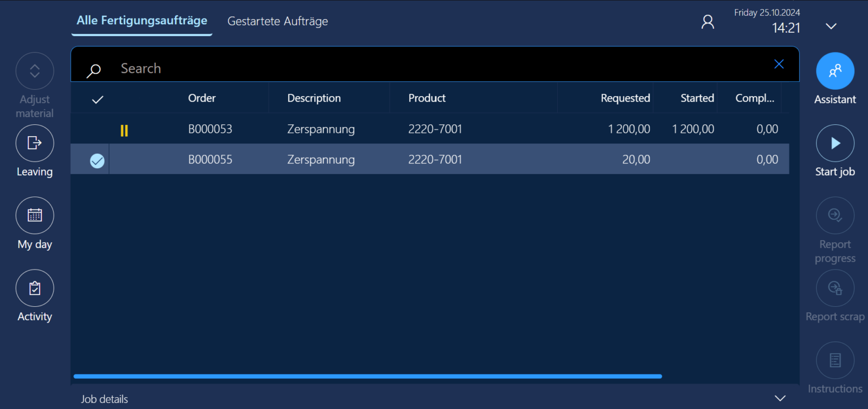
Task: Switch to the Gestartete Aufträge tab
Action: [277, 21]
